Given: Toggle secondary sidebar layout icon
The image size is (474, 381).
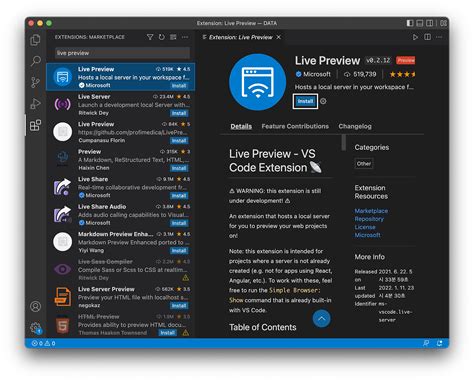Looking at the screenshot, I should [x=430, y=23].
